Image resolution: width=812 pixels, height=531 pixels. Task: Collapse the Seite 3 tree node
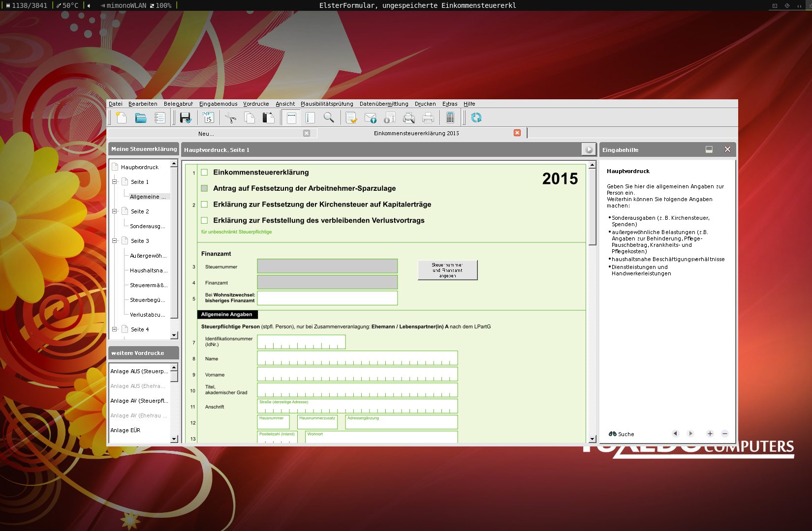click(115, 241)
